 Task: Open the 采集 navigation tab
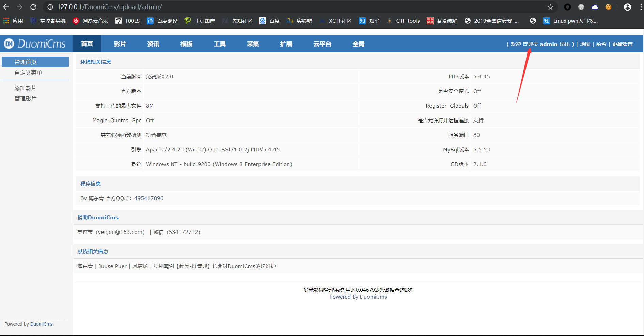pyautogui.click(x=253, y=44)
